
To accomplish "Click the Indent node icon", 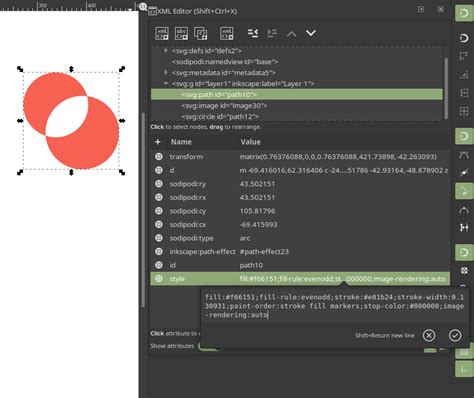I will 272,33.
